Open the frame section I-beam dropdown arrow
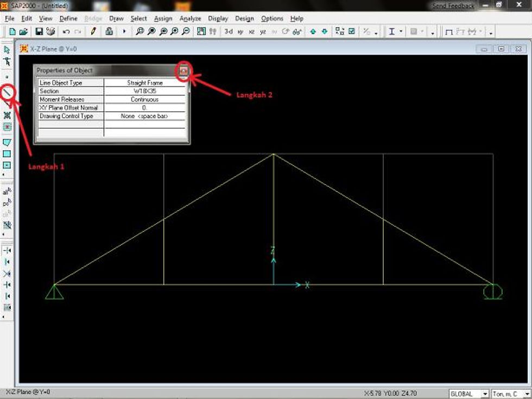Screen dimensions: 532x399 401,31
